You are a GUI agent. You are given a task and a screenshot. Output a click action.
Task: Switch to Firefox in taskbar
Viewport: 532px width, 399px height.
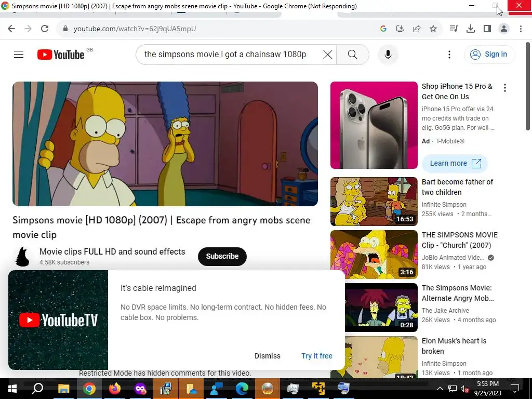(x=115, y=389)
